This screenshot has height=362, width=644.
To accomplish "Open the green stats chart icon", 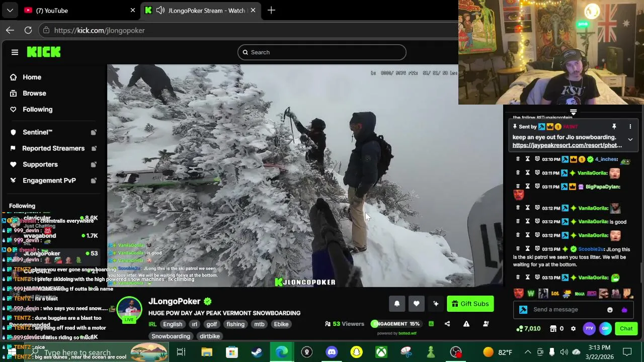I will point(431,324).
